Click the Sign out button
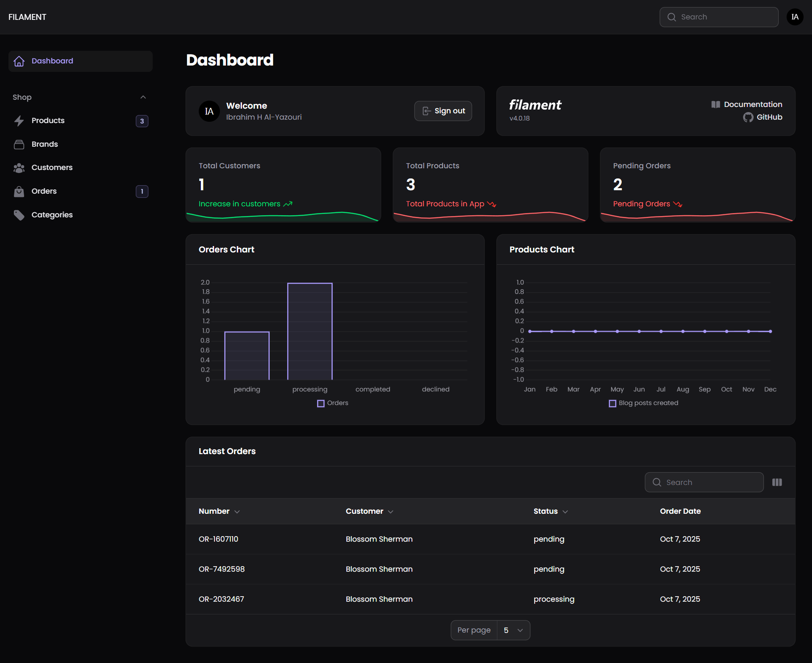This screenshot has height=663, width=812. pyautogui.click(x=443, y=111)
